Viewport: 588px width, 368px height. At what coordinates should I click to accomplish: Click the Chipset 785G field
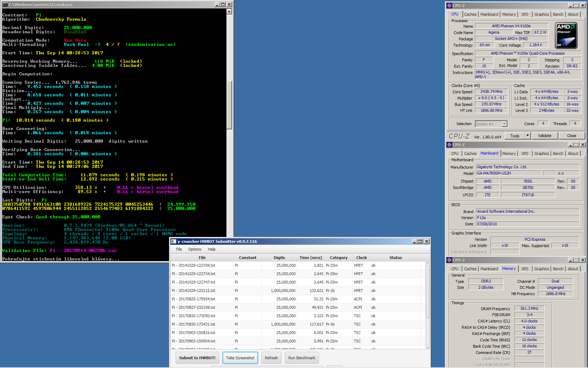click(x=528, y=181)
